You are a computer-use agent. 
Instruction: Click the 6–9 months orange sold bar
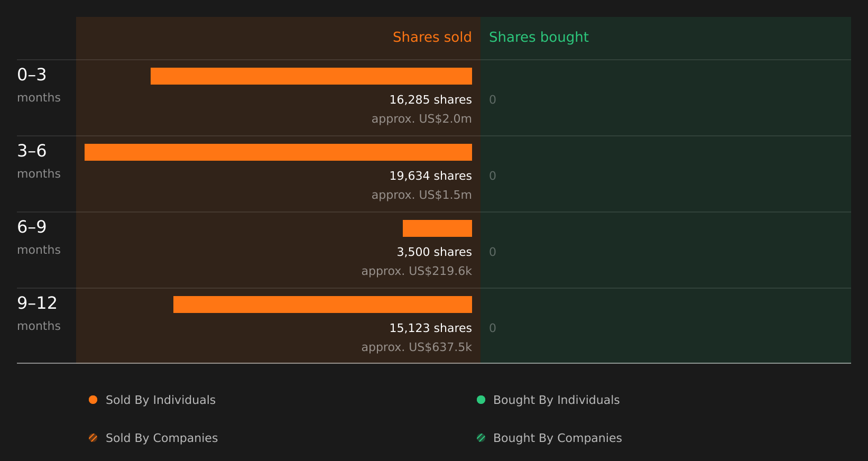coord(437,228)
